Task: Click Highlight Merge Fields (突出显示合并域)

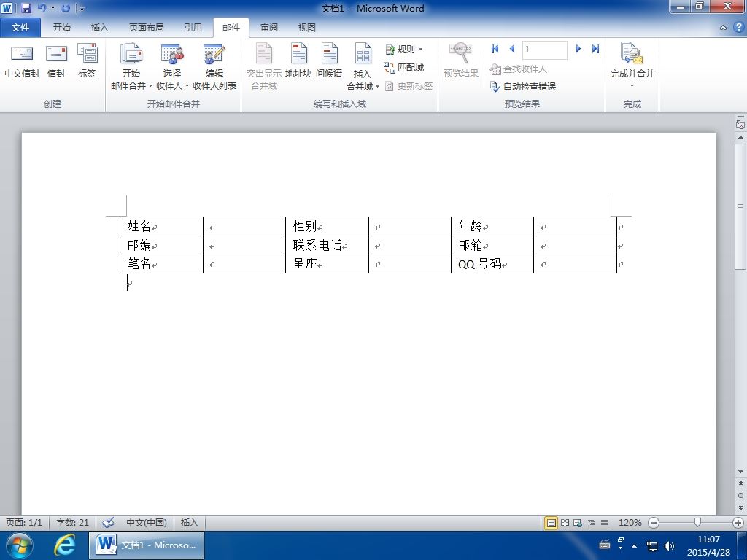Action: tap(264, 66)
